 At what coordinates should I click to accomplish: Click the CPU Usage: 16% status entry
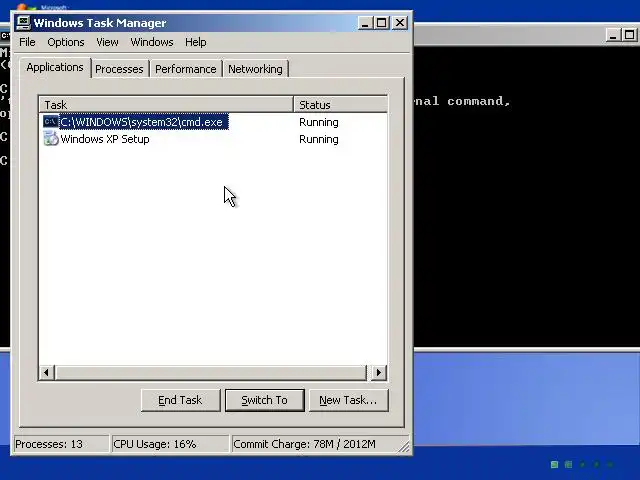coord(170,444)
